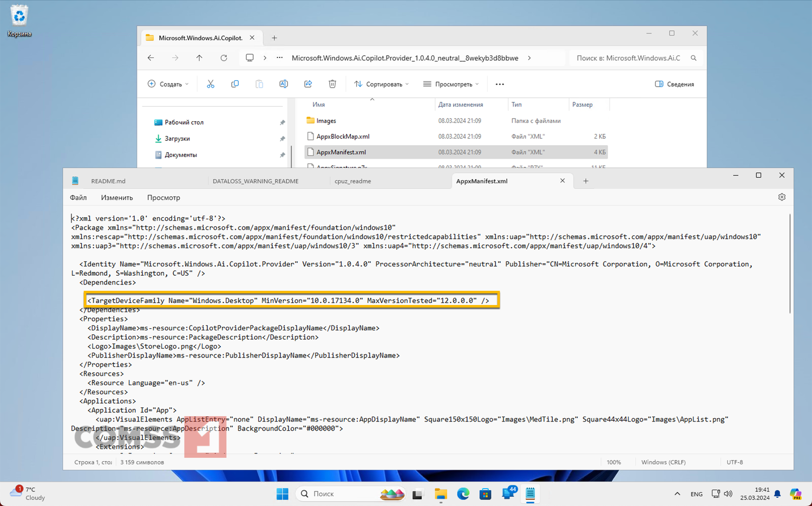Go back in File Explorer
Viewport: 812px width, 506px height.
pyautogui.click(x=151, y=58)
